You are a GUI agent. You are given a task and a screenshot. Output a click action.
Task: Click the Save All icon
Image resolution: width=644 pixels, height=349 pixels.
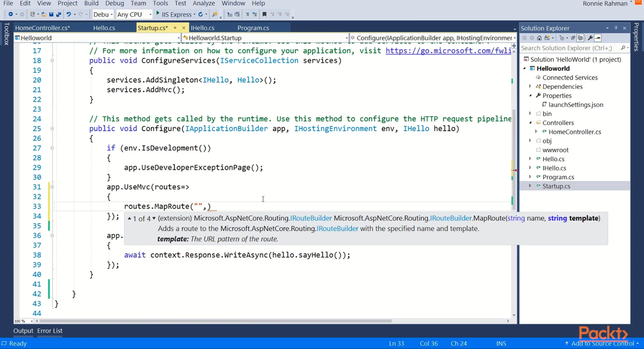click(58, 14)
